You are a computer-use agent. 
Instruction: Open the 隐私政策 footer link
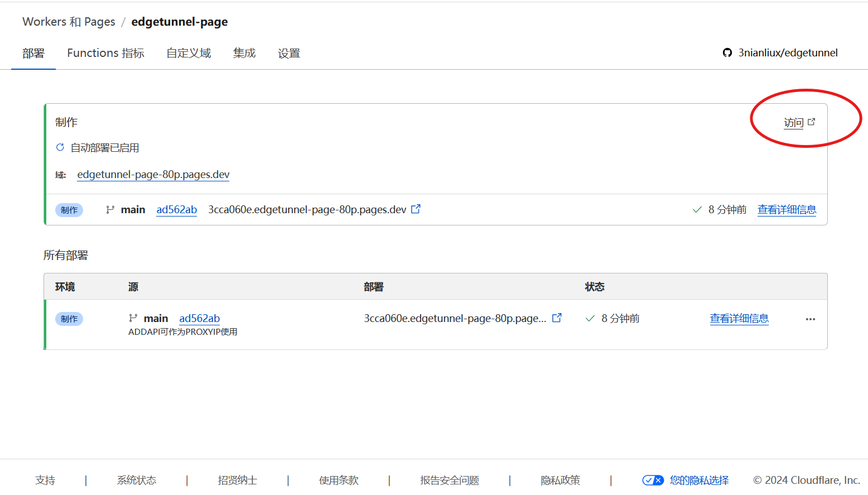point(561,480)
